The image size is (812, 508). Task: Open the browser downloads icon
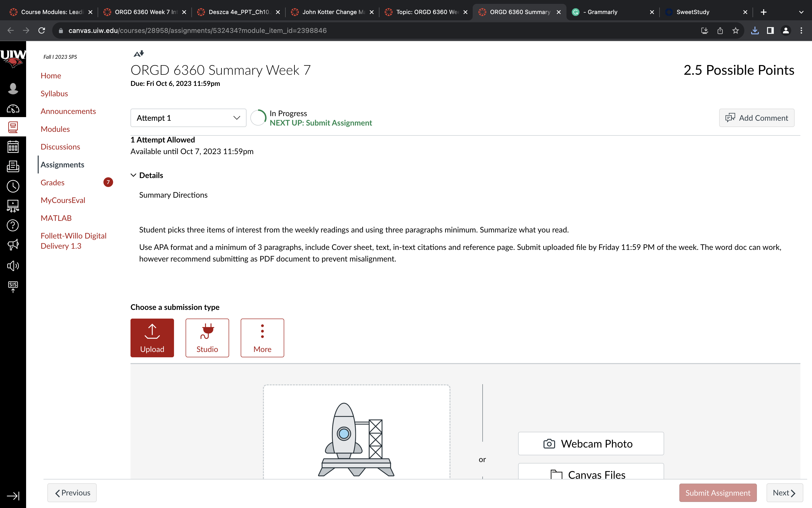click(755, 30)
